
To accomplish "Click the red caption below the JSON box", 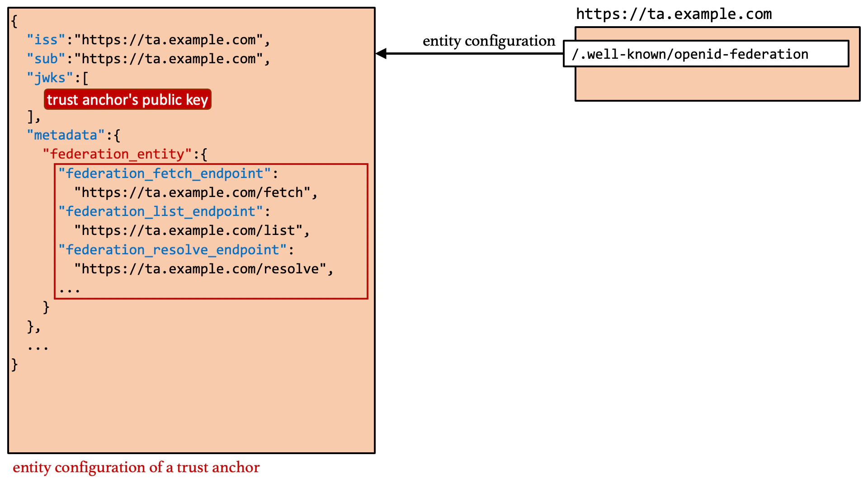I will [x=136, y=467].
